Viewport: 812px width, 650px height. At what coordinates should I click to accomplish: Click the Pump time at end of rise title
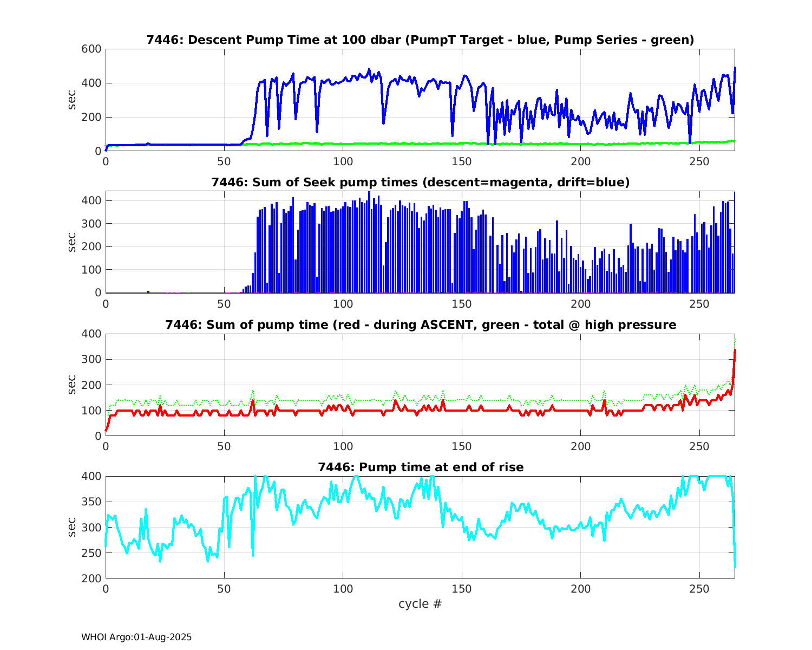420,467
